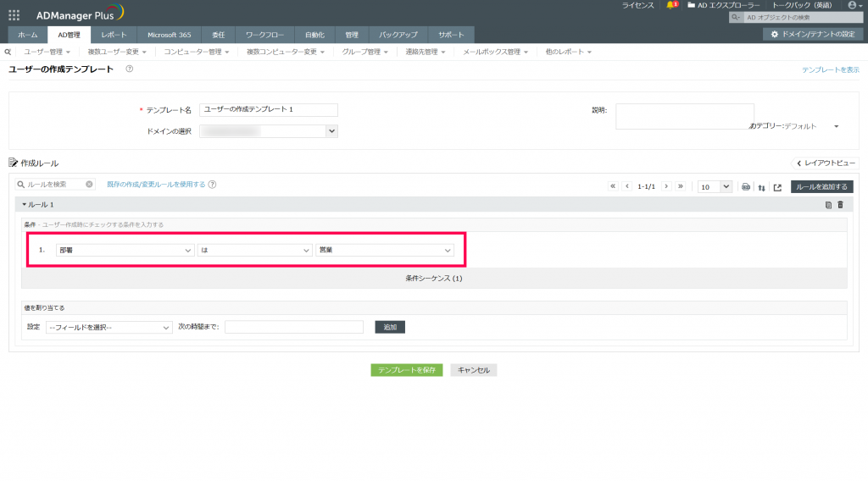Open the ライセンス link

point(637,5)
